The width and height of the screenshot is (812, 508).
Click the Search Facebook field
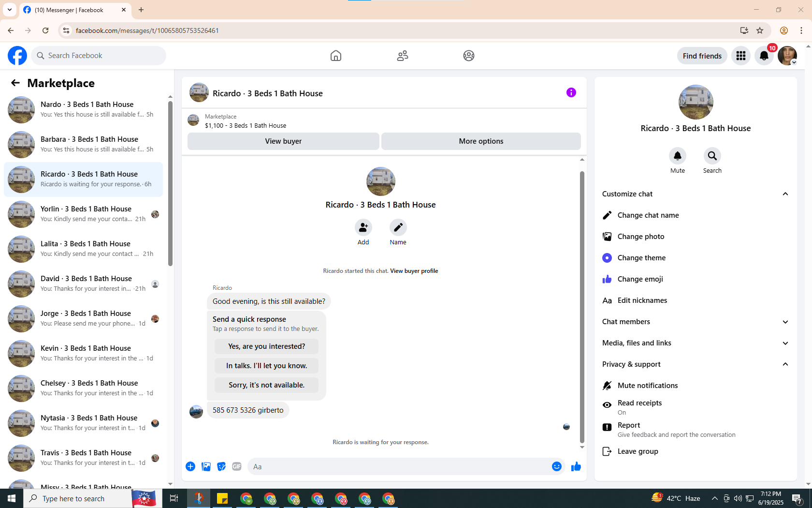coord(99,56)
